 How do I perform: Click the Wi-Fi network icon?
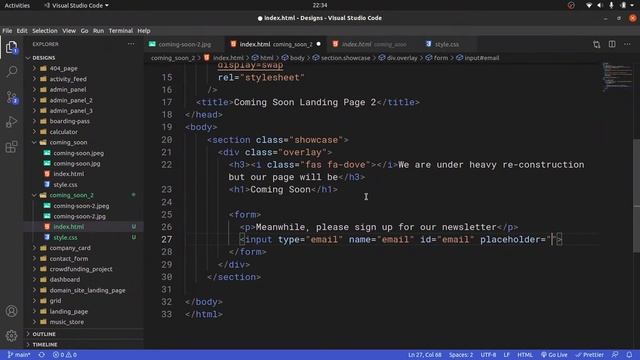[x=589, y=5]
